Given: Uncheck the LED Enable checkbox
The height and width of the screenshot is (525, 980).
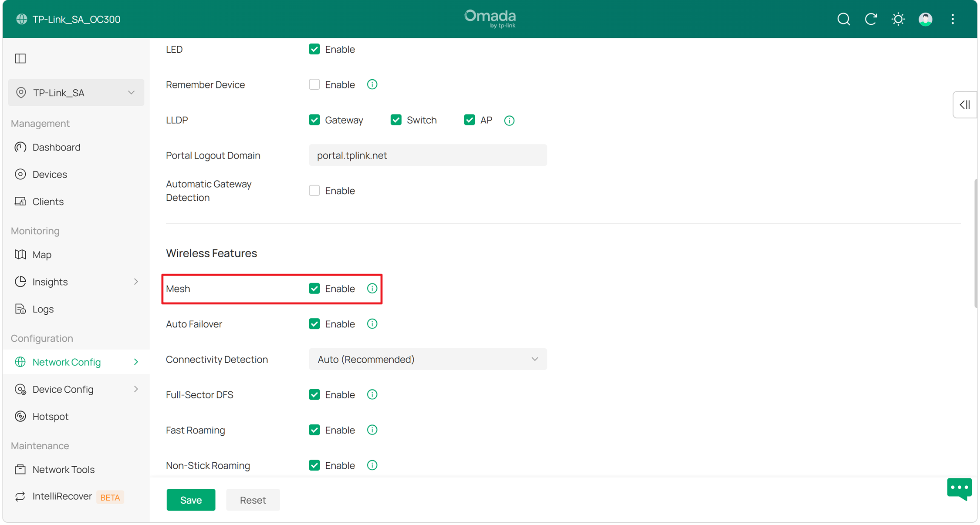Looking at the screenshot, I should [x=314, y=49].
